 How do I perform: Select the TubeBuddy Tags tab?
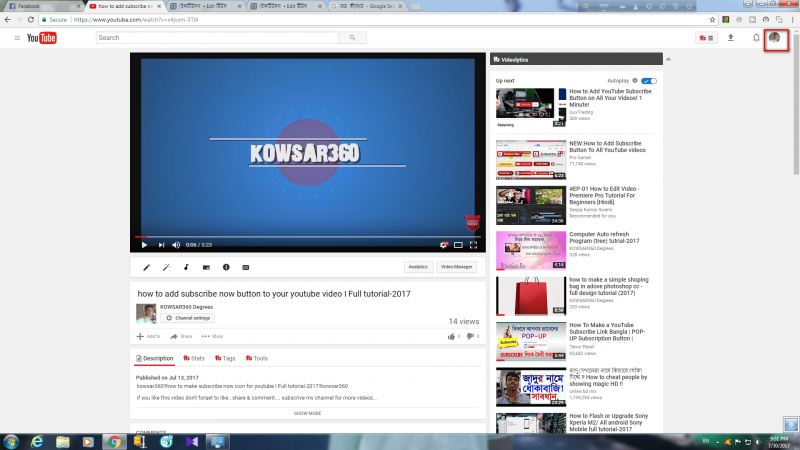click(225, 359)
